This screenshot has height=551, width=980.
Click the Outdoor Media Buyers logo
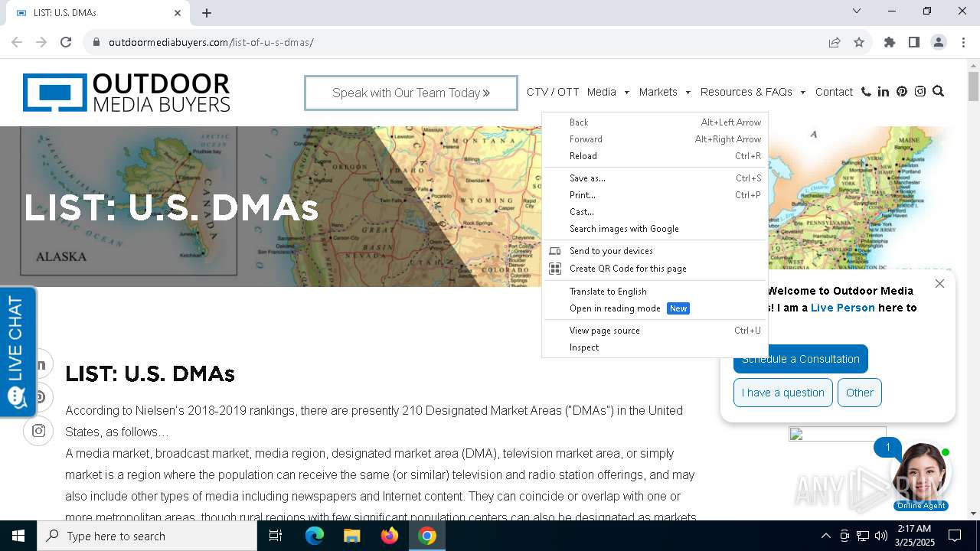point(126,93)
